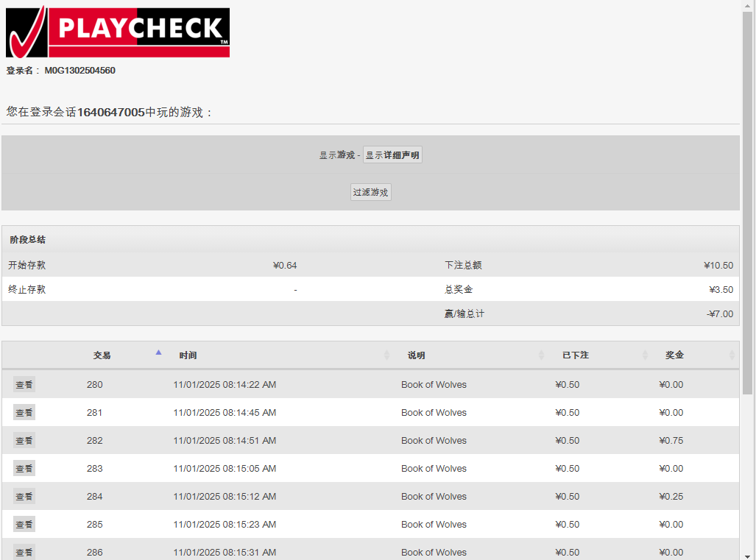The image size is (756, 560).
Task: Click the vertical scrollbar thumb
Action: (x=749, y=199)
